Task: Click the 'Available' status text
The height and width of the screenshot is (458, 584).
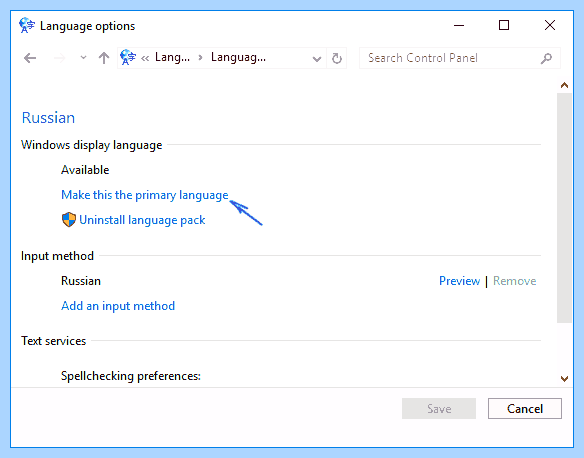Action: coord(85,170)
